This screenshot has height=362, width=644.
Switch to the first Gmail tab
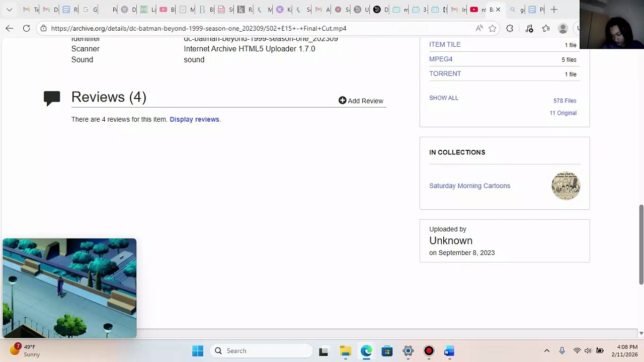[26, 10]
